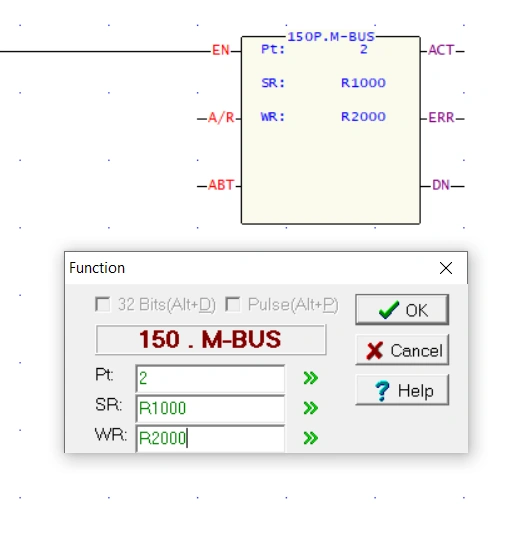524x551 pixels.
Task: Select the ERR output label on block
Action: [x=441, y=117]
